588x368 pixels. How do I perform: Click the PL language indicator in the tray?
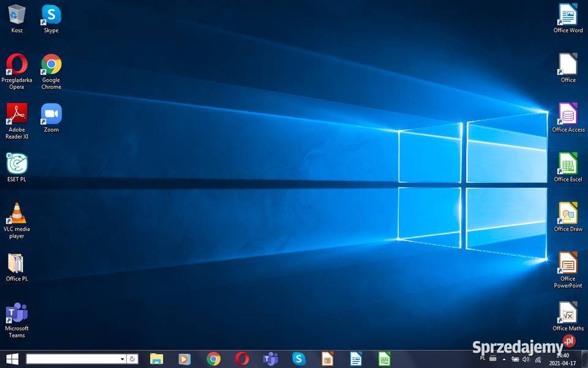(483, 358)
